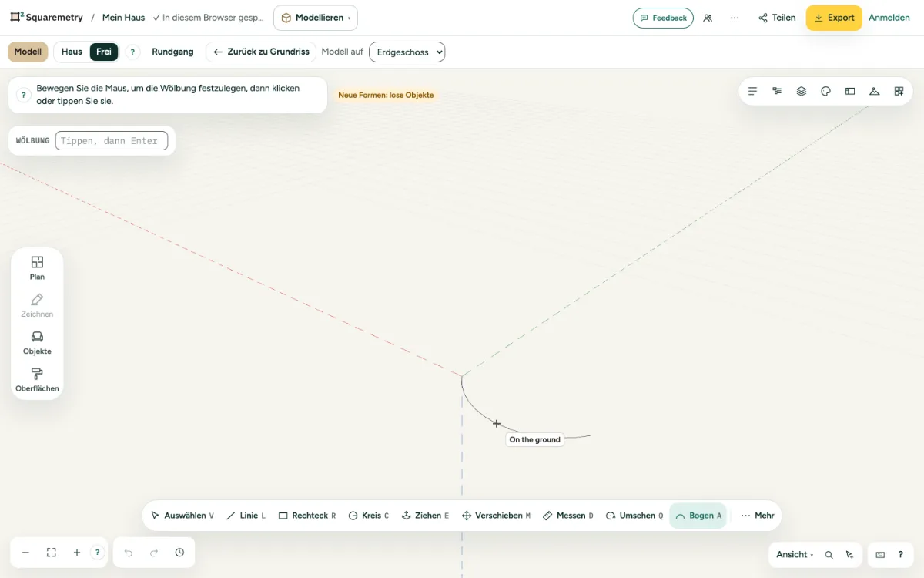924x578 pixels.
Task: Open the Objekte sidebar panel
Action: tap(37, 343)
